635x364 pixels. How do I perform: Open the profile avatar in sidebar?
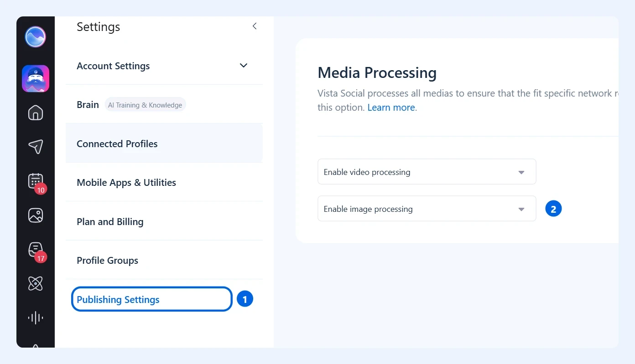(x=36, y=79)
